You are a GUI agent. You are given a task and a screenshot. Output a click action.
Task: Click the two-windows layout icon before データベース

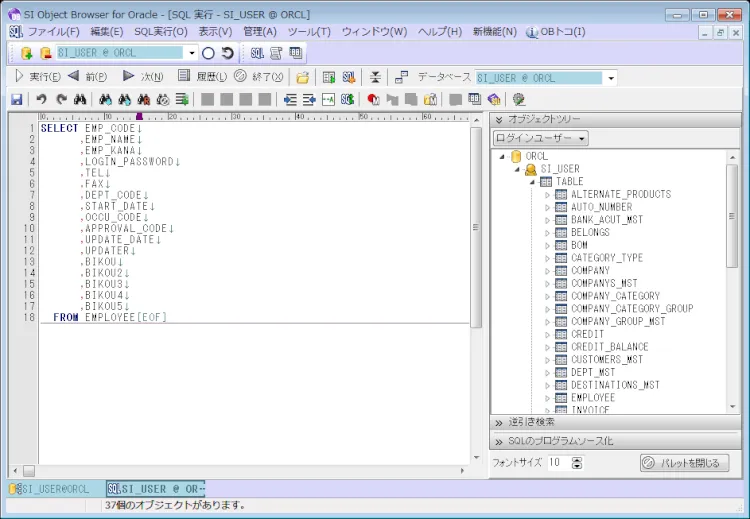point(401,77)
